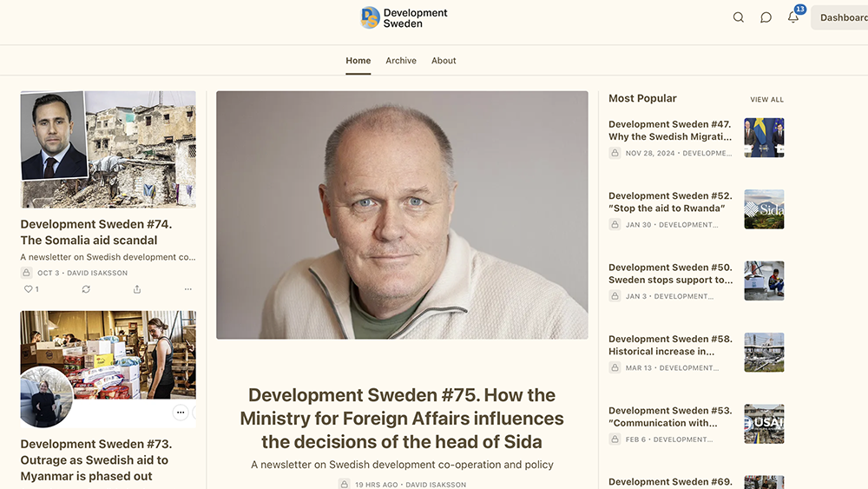Open more options on Somalia post
Viewport: 868px width, 489px height.
point(187,289)
